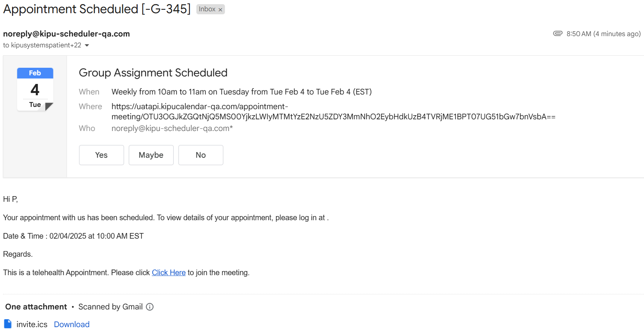Open the Click Here telehealth link
644x329 pixels.
(169, 273)
